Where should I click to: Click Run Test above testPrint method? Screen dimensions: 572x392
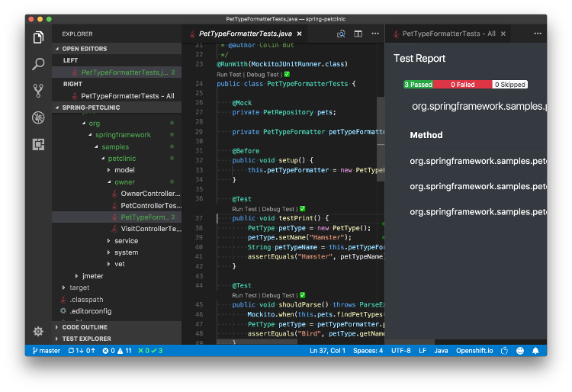244,209
